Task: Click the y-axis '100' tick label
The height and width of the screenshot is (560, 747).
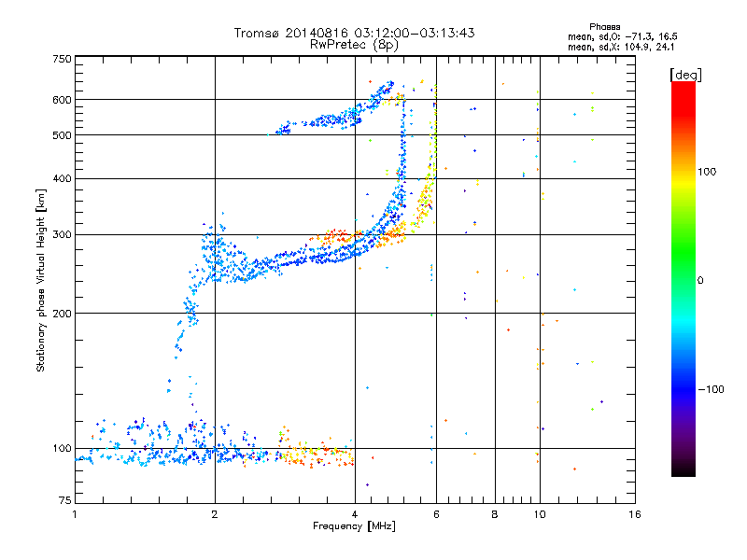Action: pyautogui.click(x=62, y=449)
